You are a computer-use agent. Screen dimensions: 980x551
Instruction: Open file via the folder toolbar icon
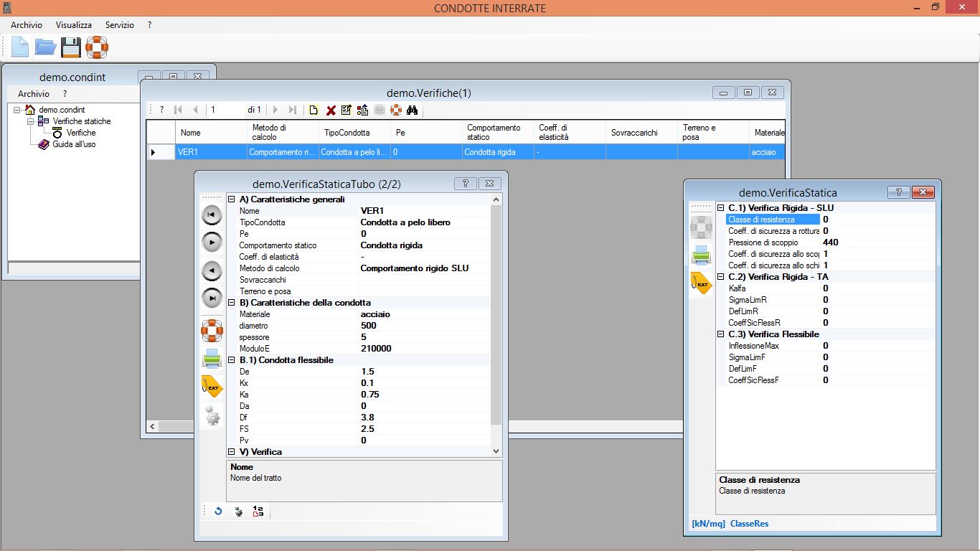pyautogui.click(x=46, y=47)
